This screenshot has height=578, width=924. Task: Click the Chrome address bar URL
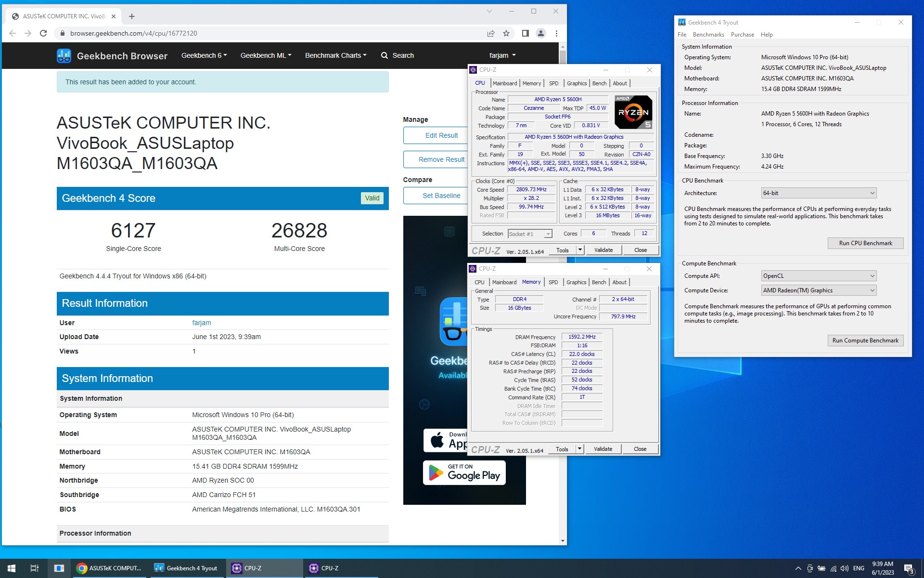(133, 33)
